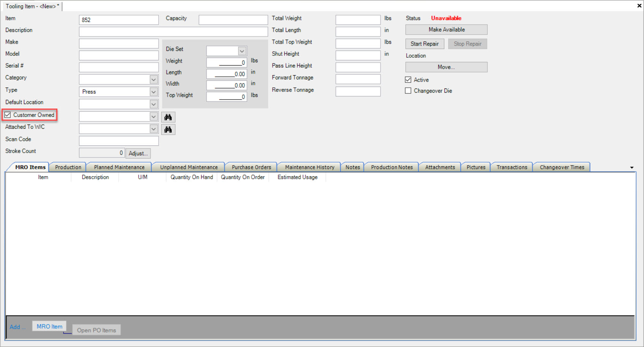644x347 pixels.
Task: Open the Purchase Orders tab
Action: pyautogui.click(x=251, y=167)
